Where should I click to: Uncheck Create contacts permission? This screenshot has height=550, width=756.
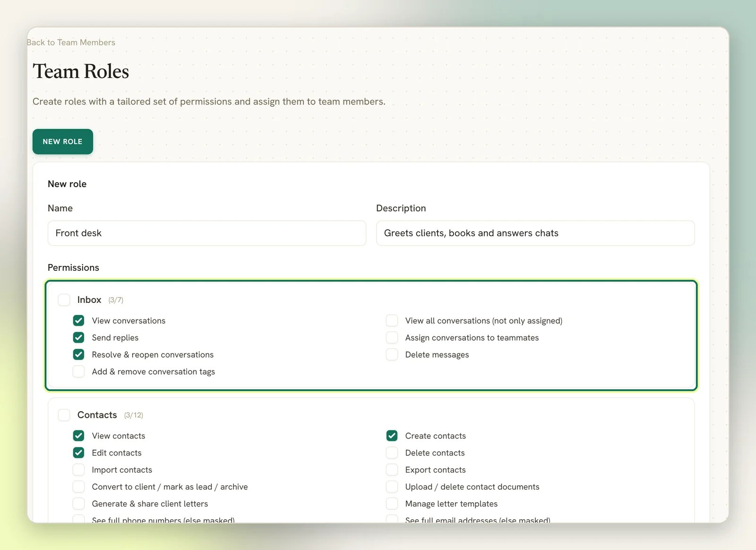392,436
